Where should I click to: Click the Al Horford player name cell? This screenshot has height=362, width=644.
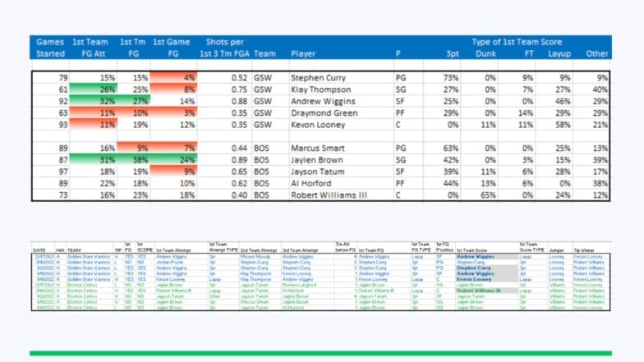pyautogui.click(x=310, y=184)
